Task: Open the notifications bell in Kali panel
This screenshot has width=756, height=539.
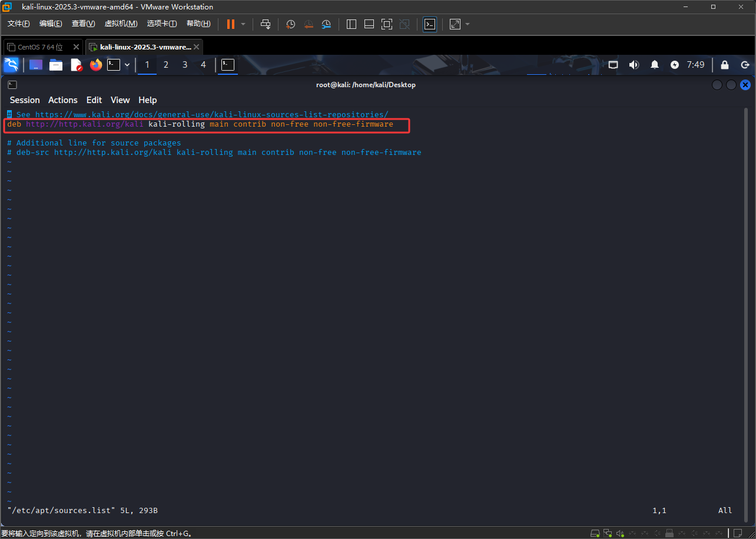Action: click(655, 65)
